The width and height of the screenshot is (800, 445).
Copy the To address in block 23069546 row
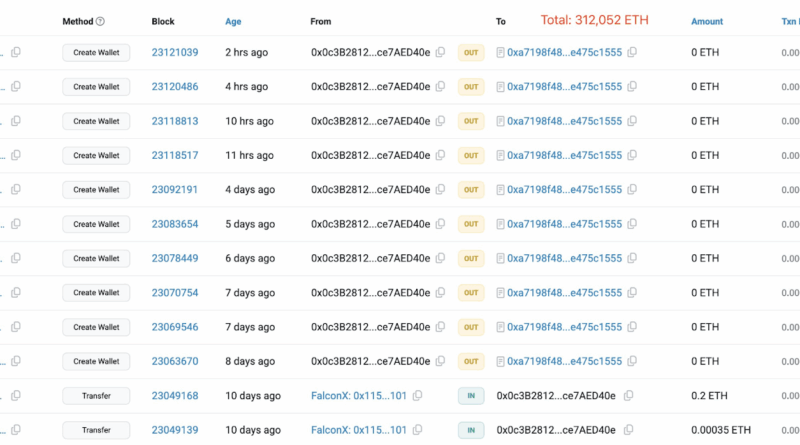point(632,327)
